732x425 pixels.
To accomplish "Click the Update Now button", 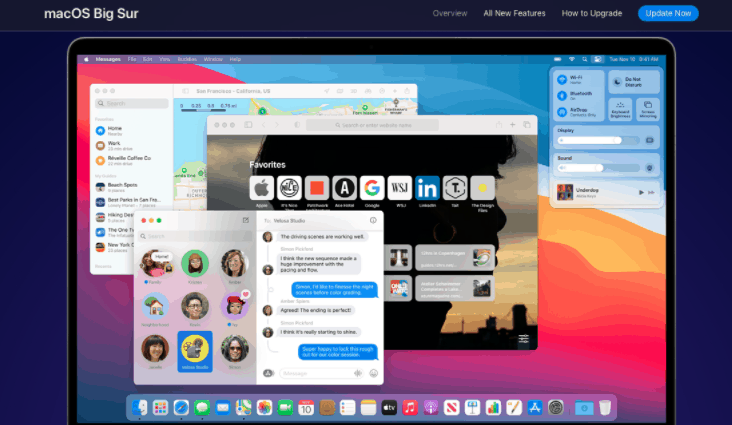I will tap(668, 13).
